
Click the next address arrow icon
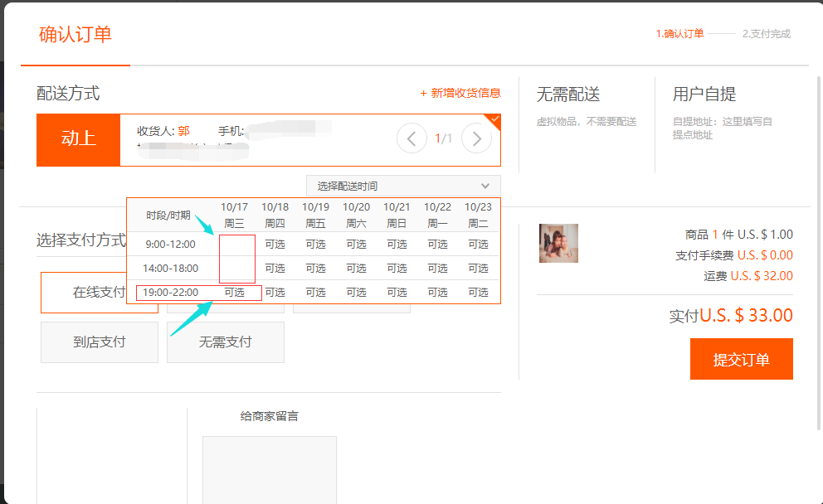click(476, 138)
